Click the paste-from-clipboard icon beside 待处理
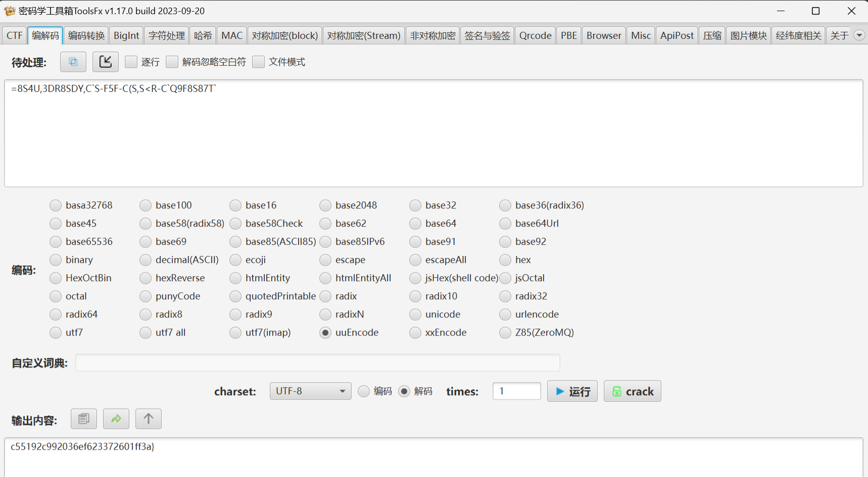The width and height of the screenshot is (868, 477). pos(73,62)
